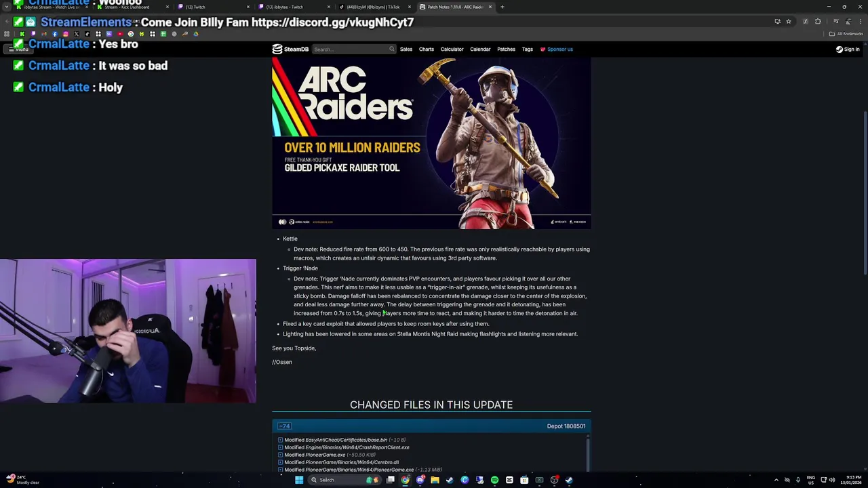Select the Patch Notes 1.11.0 ARC Raiders tab
The image size is (868, 488).
[x=454, y=7]
